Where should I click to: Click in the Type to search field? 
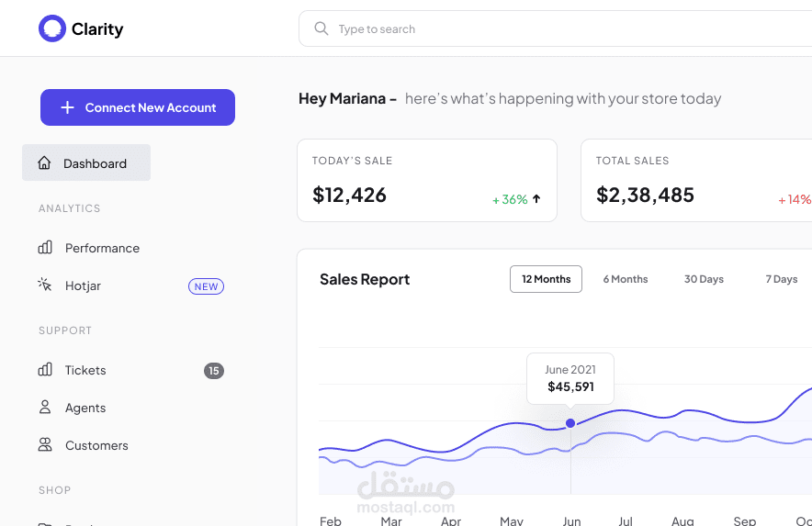(x=555, y=28)
